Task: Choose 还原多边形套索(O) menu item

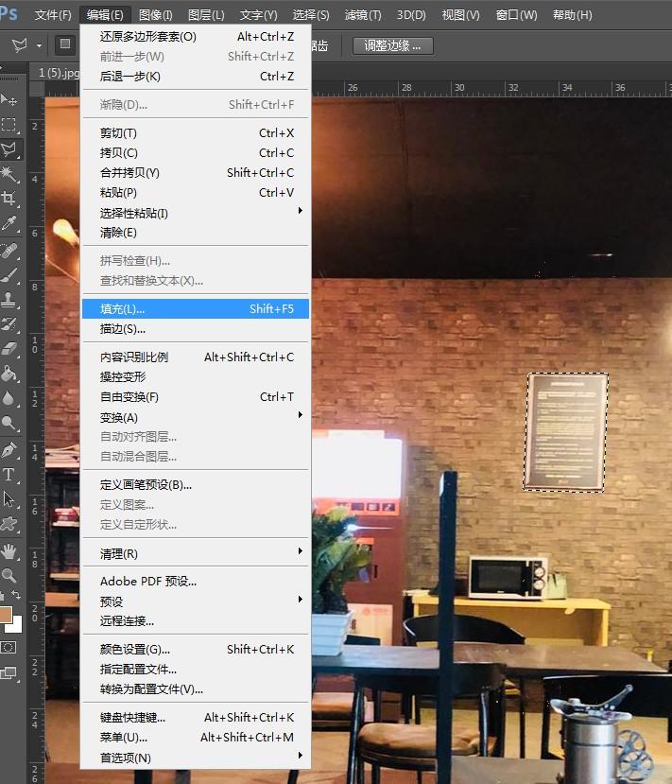Action: (x=196, y=37)
